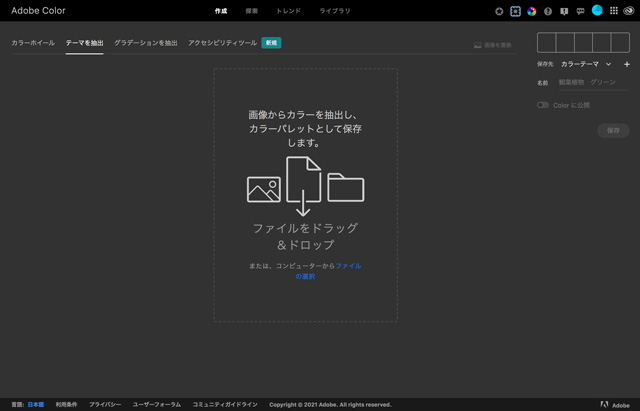This screenshot has width=640, height=411.
Task: Click the 名前 theme name input field
Action: pos(594,82)
